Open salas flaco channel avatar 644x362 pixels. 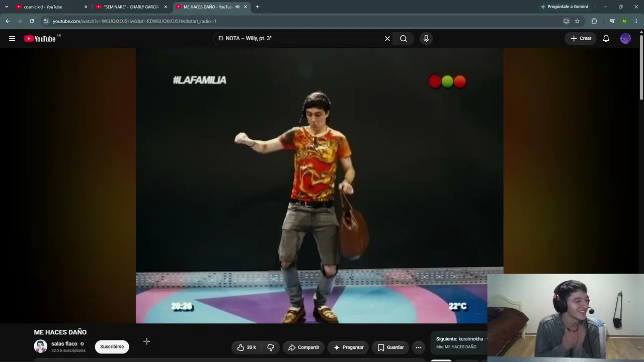[40, 346]
